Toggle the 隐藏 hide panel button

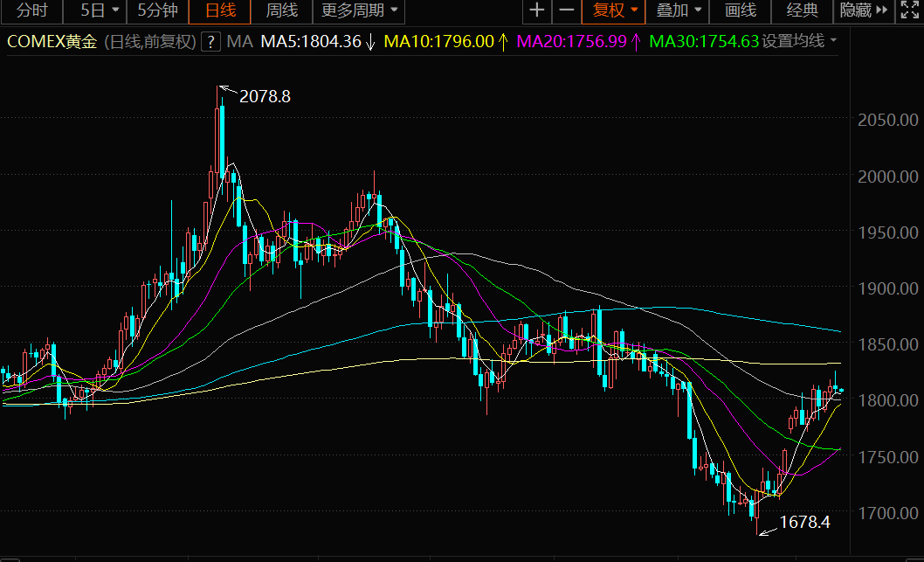click(855, 10)
